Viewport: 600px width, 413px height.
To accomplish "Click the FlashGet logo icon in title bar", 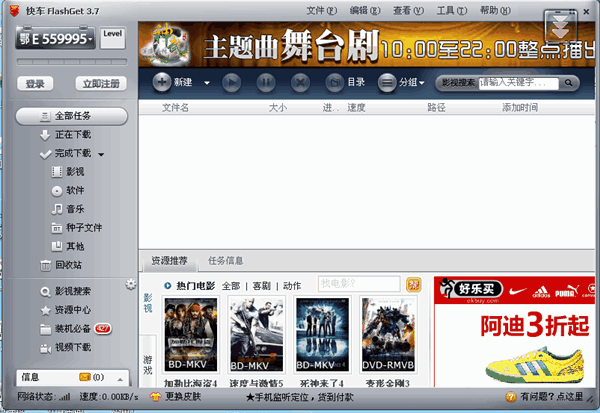I will [14, 11].
